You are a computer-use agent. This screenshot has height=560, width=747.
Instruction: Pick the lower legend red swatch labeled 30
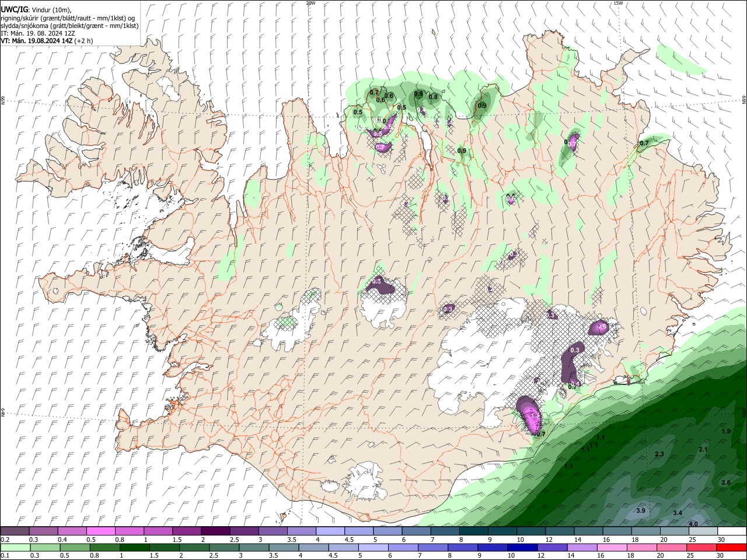[x=732, y=548]
